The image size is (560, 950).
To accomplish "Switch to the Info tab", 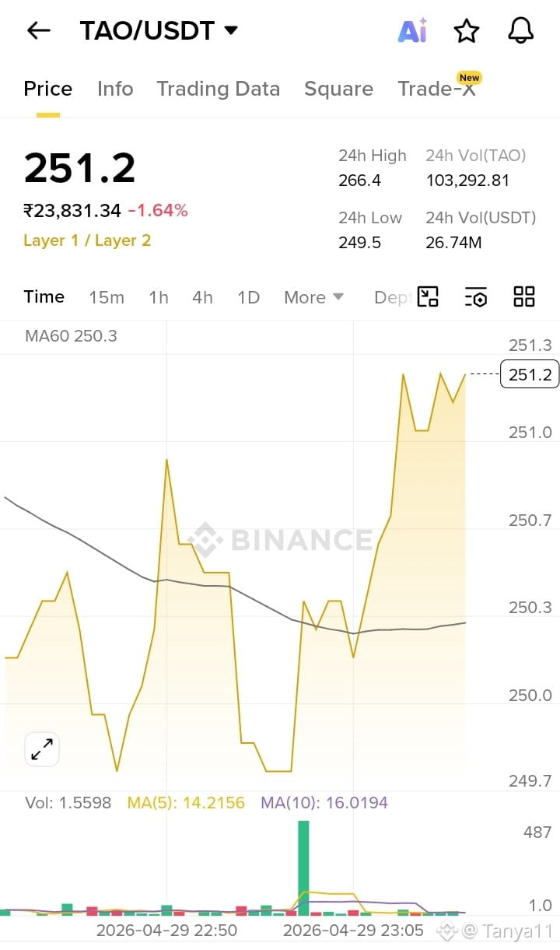I will pyautogui.click(x=115, y=89).
